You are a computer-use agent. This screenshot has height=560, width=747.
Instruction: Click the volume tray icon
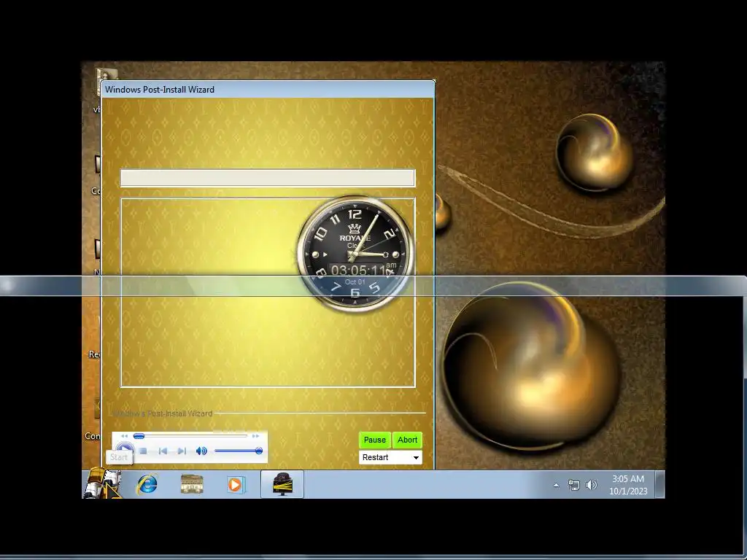click(591, 485)
